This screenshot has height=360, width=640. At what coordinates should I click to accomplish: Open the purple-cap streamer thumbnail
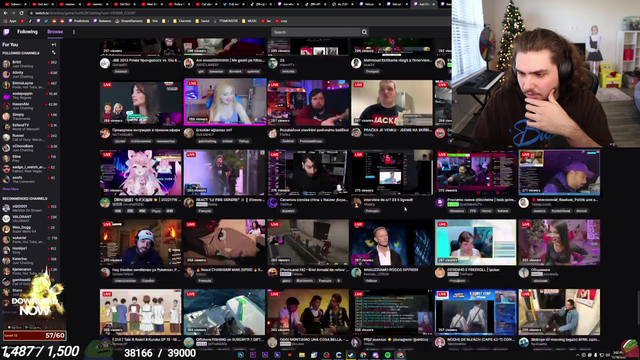pos(559,172)
